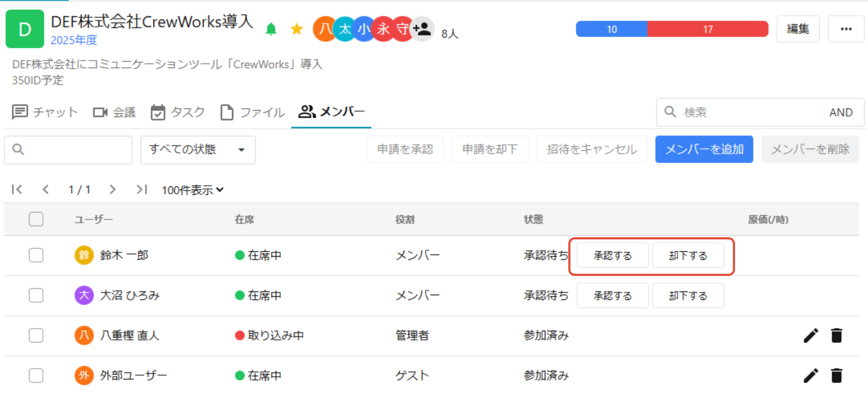Click the 役割 column header

click(x=405, y=220)
